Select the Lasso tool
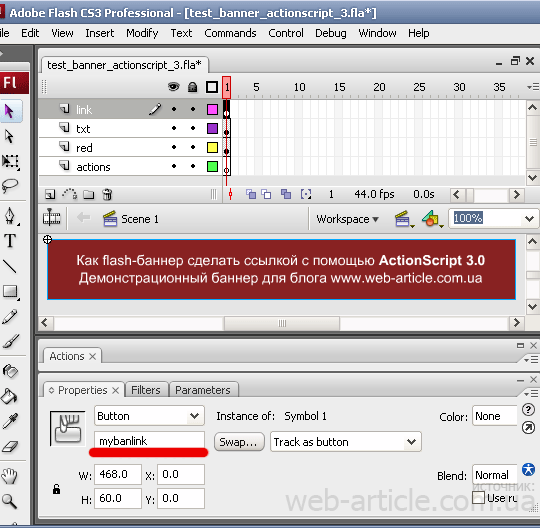The width and height of the screenshot is (540, 528). tap(10, 186)
